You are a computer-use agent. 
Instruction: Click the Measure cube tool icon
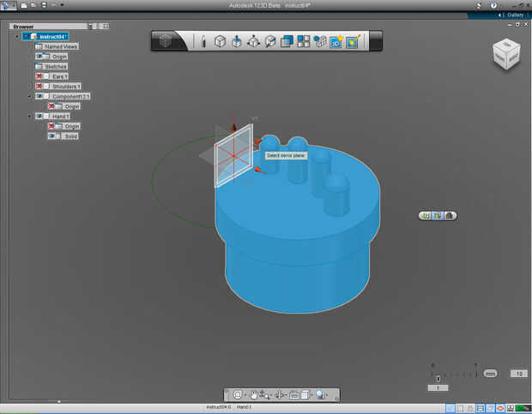pyautogui.click(x=270, y=41)
